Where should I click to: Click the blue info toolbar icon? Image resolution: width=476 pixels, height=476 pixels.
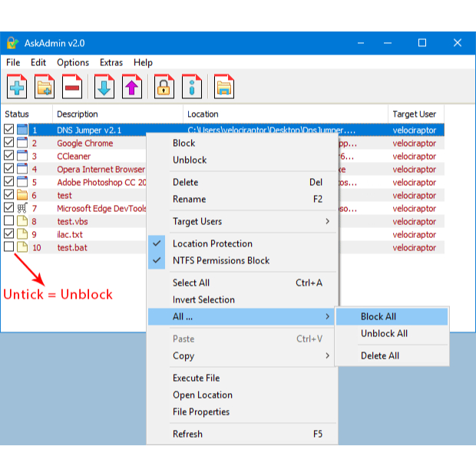192,87
